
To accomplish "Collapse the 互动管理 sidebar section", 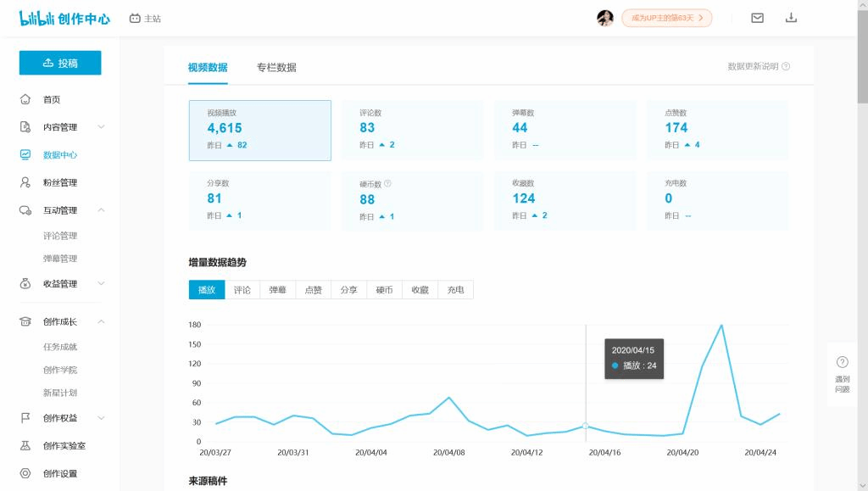I will [x=101, y=210].
